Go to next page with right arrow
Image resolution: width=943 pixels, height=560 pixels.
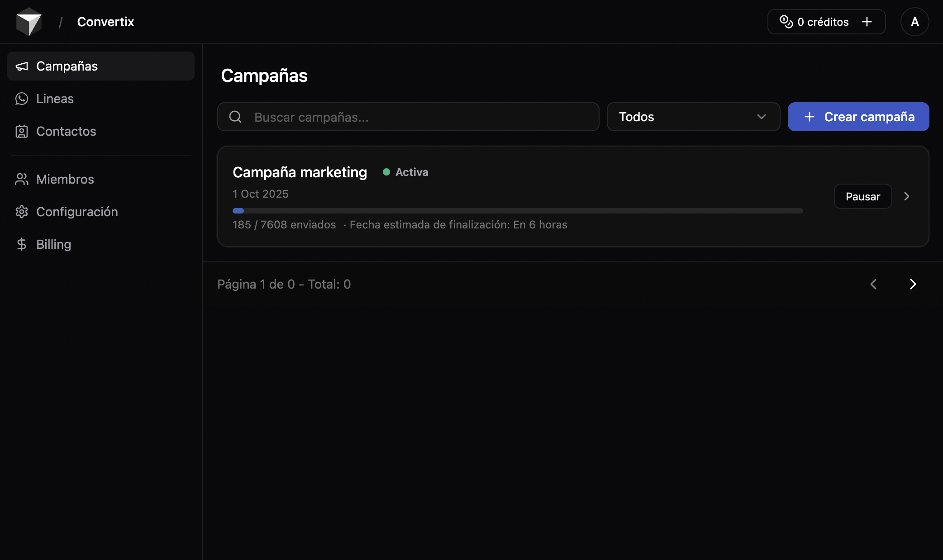tap(913, 284)
